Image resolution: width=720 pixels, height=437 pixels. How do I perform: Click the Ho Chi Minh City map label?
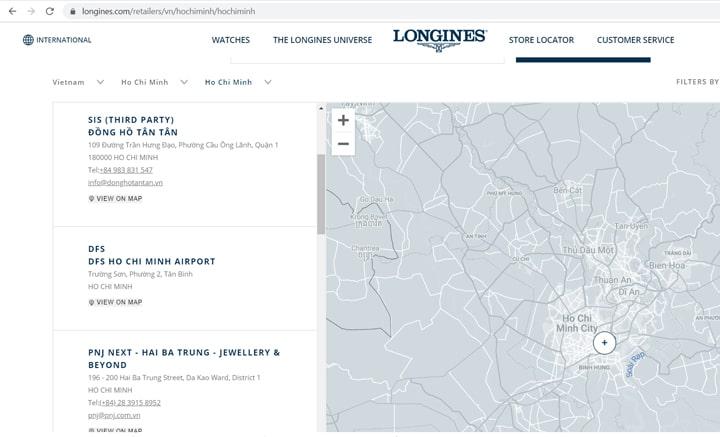click(x=577, y=323)
